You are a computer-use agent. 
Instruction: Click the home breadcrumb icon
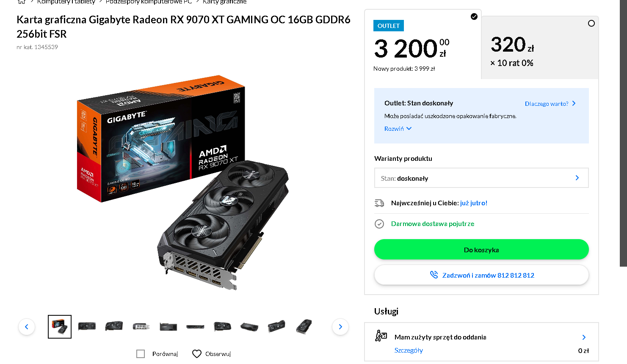pyautogui.click(x=22, y=2)
